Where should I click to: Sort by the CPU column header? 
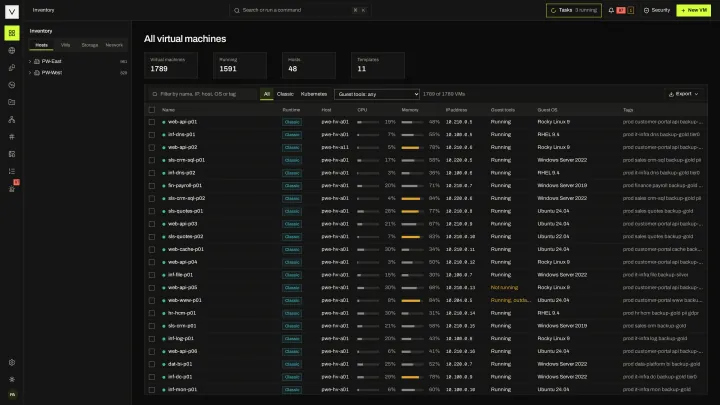coord(362,110)
